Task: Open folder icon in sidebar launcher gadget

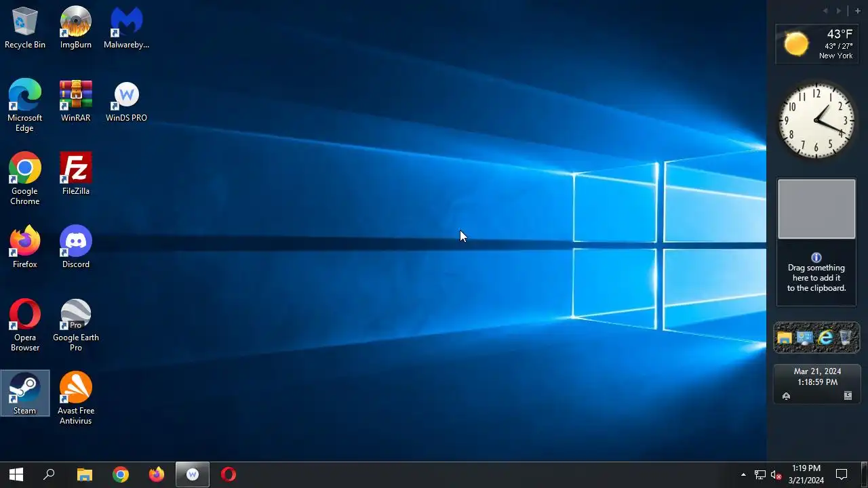Action: pyautogui.click(x=785, y=338)
